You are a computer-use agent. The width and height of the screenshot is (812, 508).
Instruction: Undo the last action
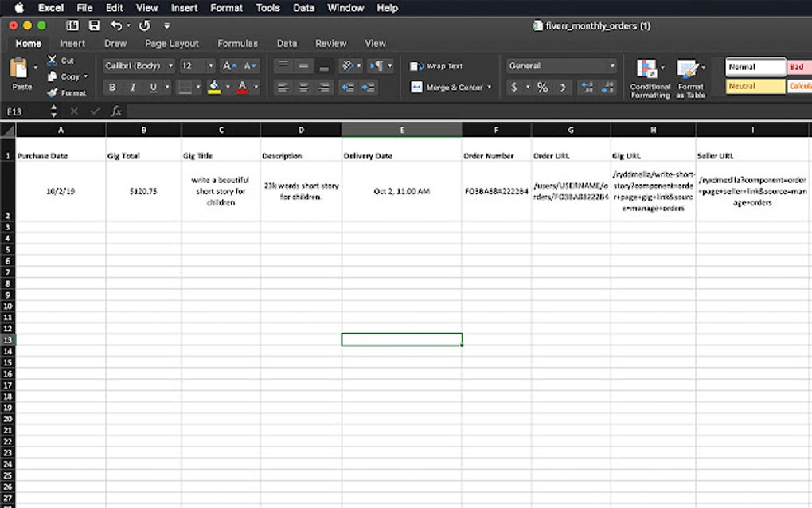point(116,25)
